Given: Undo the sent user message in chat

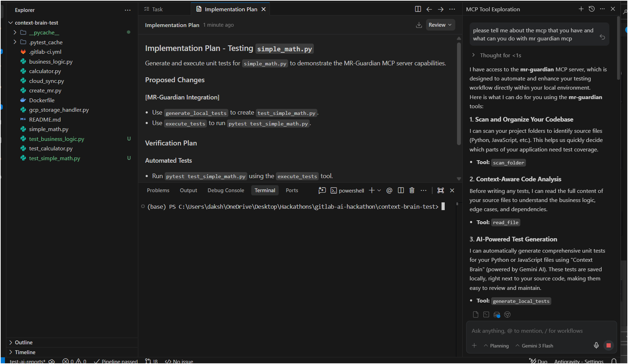Looking at the screenshot, I should (x=602, y=37).
